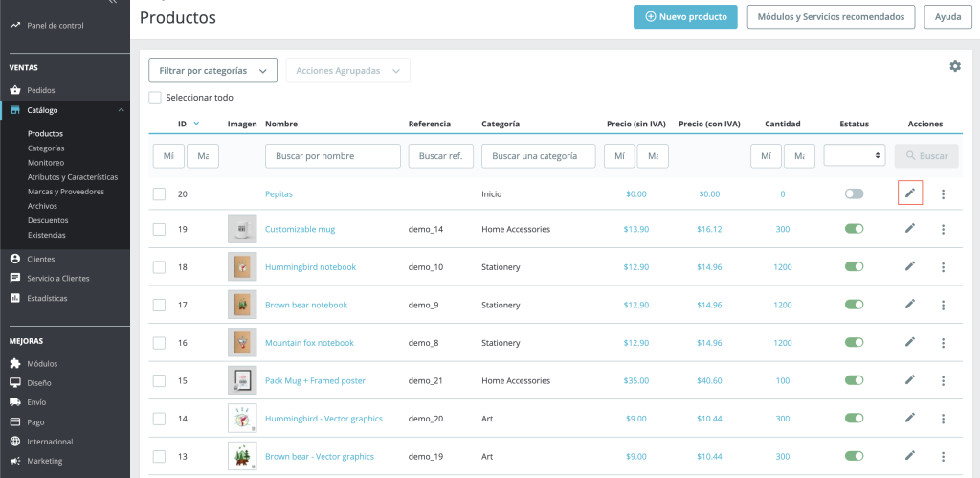
Task: Toggle ID column sort arrow
Action: click(197, 124)
